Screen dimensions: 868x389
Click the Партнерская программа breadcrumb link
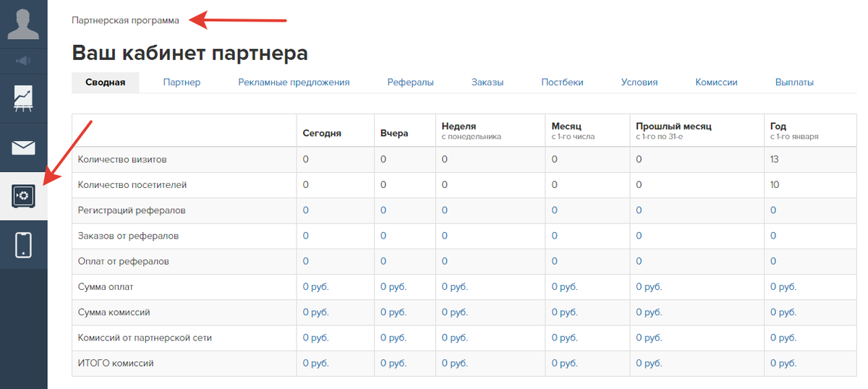(125, 20)
